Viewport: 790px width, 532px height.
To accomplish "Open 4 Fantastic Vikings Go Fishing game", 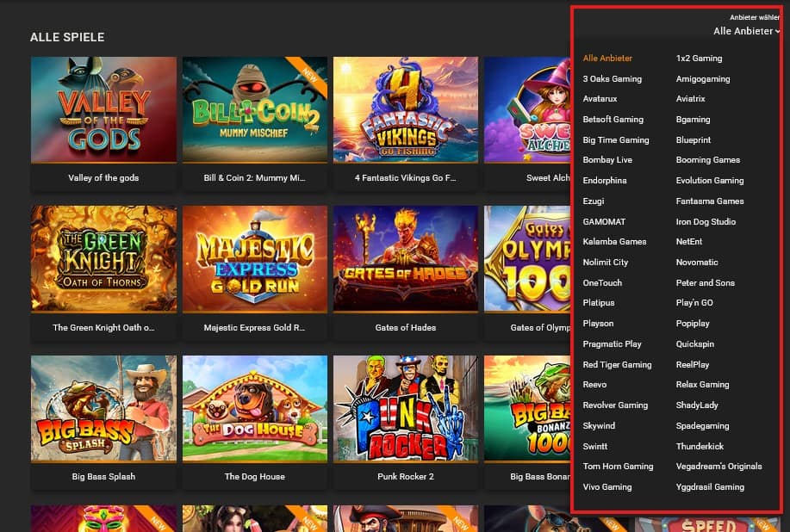I will pos(405,109).
